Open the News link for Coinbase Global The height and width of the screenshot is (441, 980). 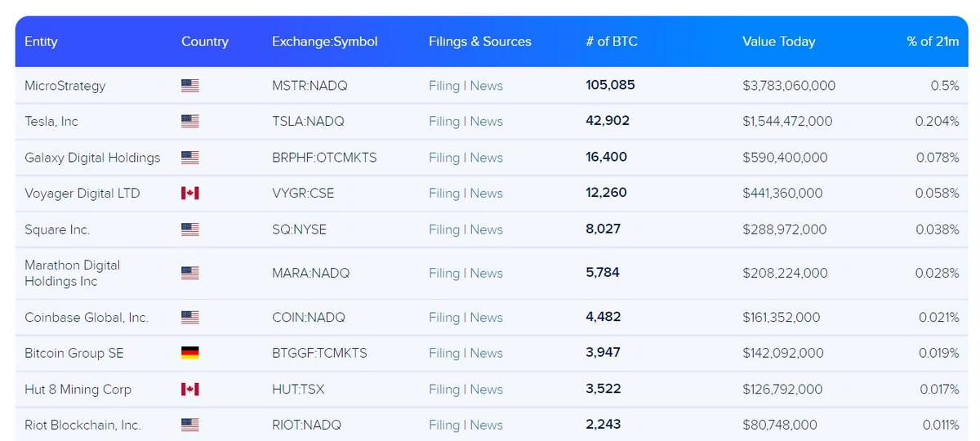point(487,317)
